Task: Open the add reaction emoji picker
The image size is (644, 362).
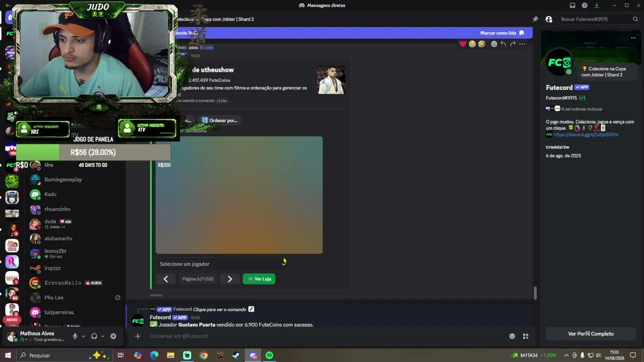Action: 494,44
